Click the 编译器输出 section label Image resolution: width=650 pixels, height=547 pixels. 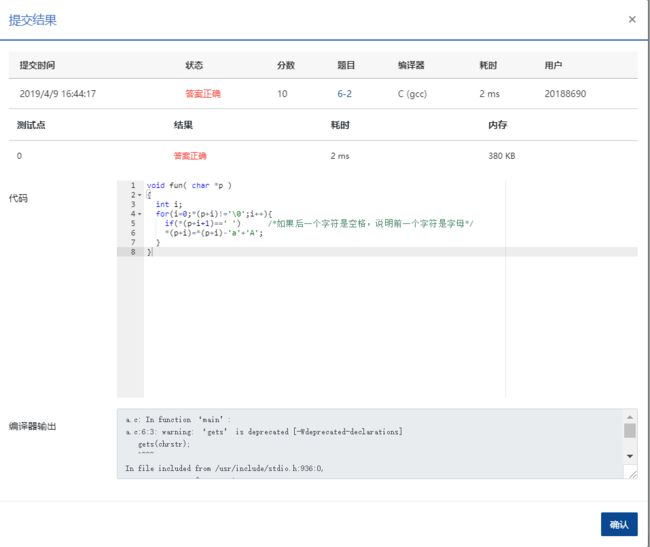tap(32, 426)
